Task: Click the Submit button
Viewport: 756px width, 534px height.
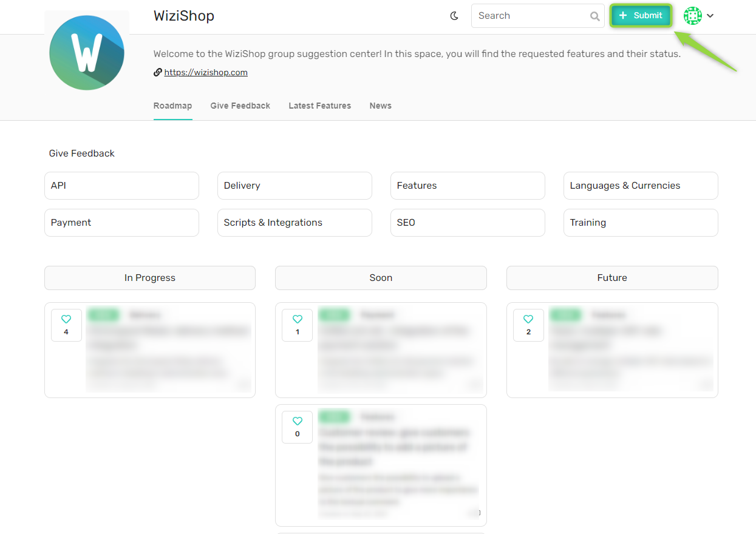Action: (641, 16)
